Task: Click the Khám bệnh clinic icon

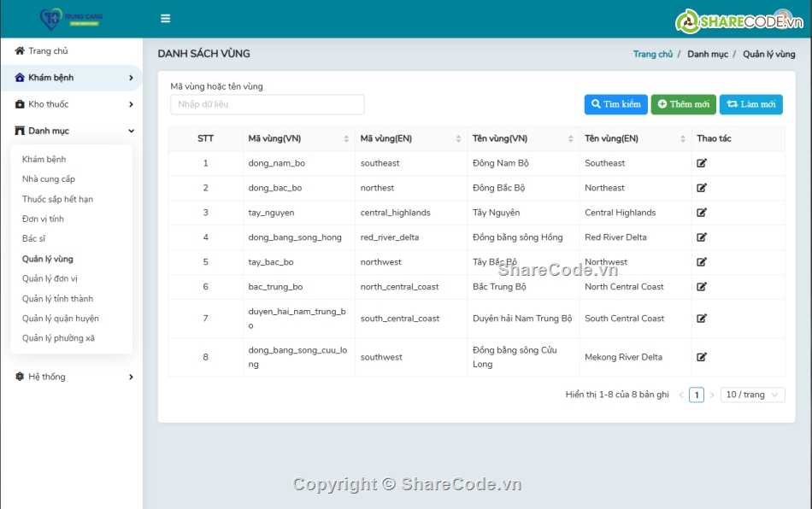Action: point(20,78)
